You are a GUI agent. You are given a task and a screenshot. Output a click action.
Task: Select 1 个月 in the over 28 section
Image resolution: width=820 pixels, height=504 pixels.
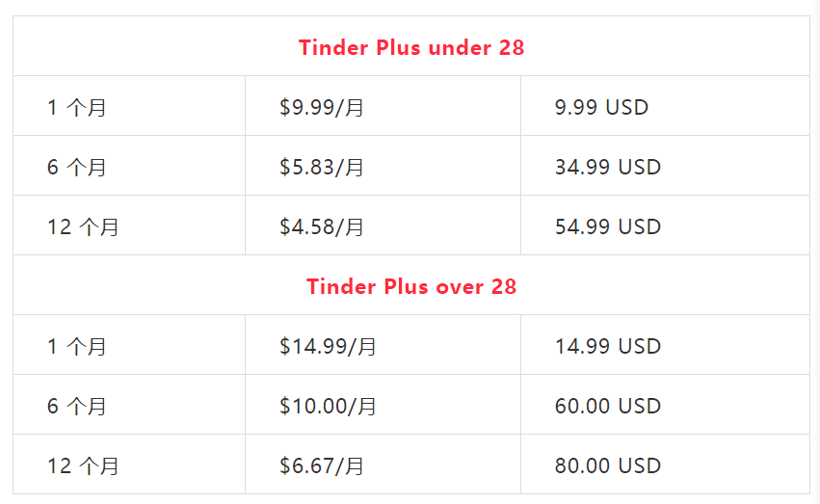77,346
